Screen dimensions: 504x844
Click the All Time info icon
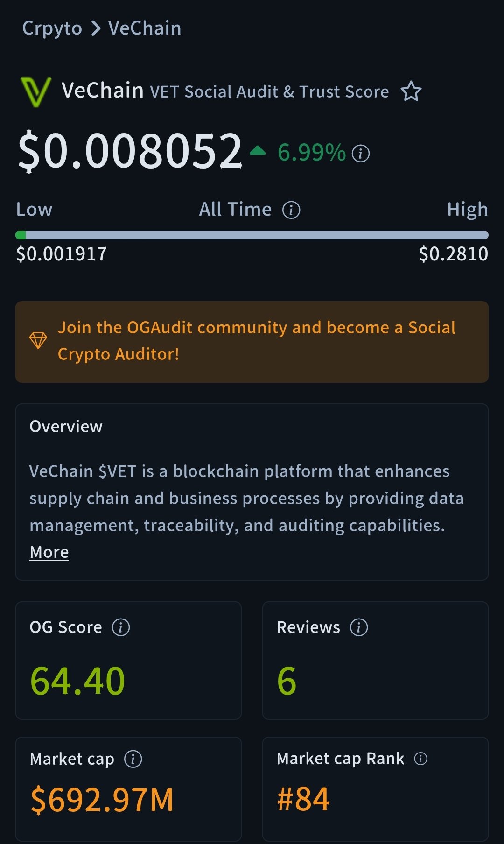point(291,210)
